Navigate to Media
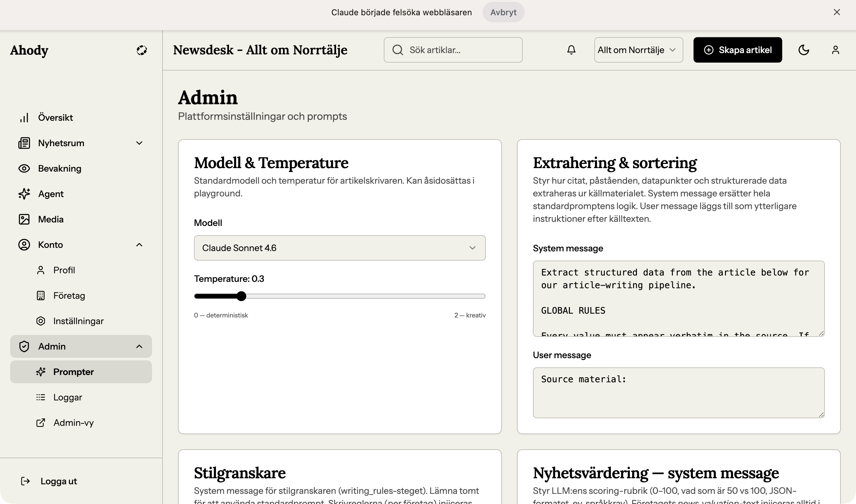Image resolution: width=856 pixels, height=504 pixels. 81,219
